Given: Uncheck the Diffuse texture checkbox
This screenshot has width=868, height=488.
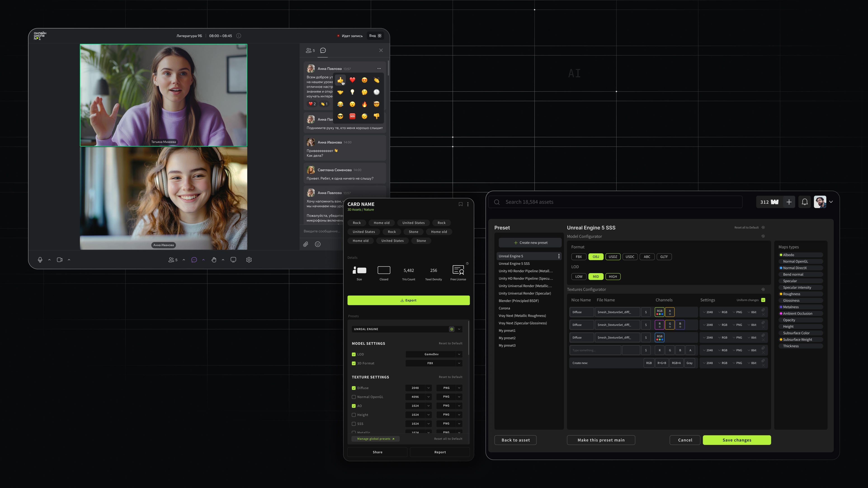Looking at the screenshot, I should click(x=354, y=388).
